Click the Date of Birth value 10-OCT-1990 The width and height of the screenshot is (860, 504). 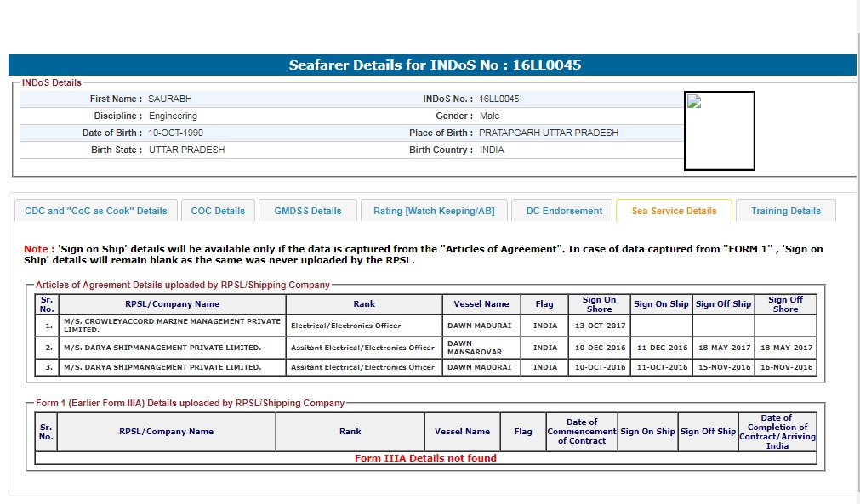[176, 133]
